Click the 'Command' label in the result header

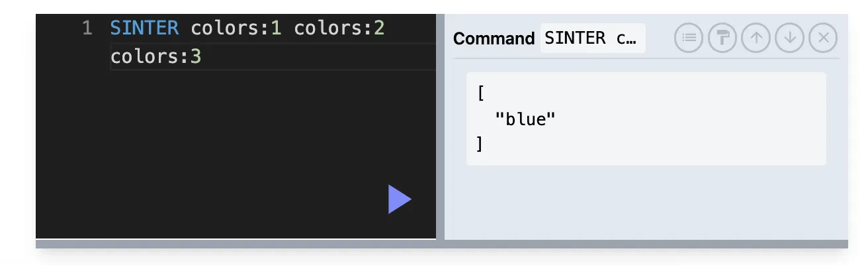click(494, 38)
